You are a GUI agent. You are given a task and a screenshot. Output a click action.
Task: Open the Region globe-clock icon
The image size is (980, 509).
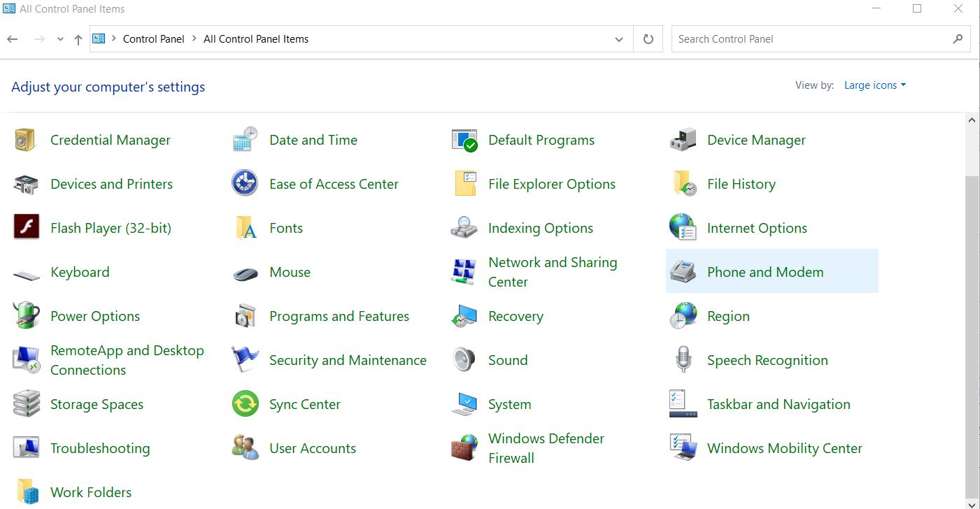click(683, 316)
